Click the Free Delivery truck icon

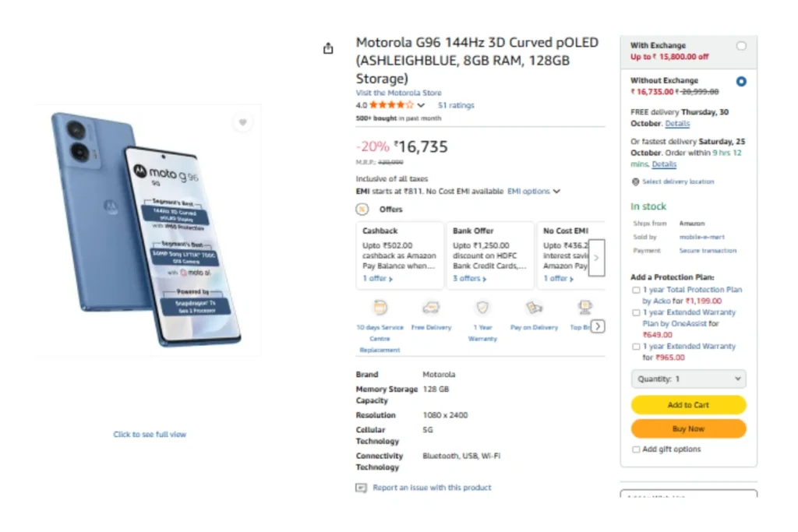431,308
